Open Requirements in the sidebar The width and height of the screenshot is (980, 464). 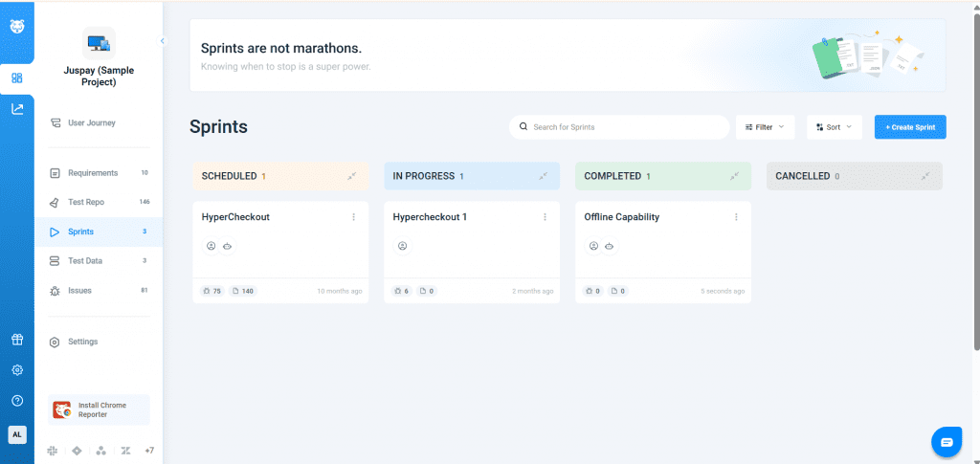pyautogui.click(x=92, y=173)
